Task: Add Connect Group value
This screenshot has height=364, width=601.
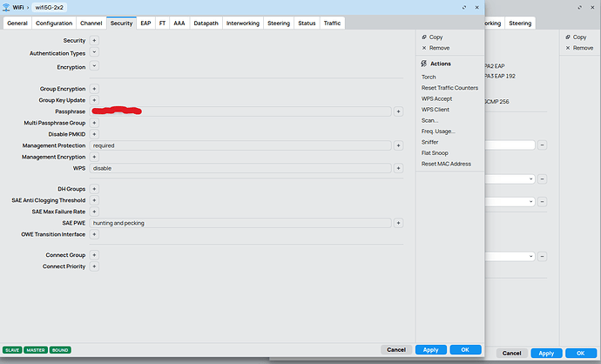Action: pos(94,255)
